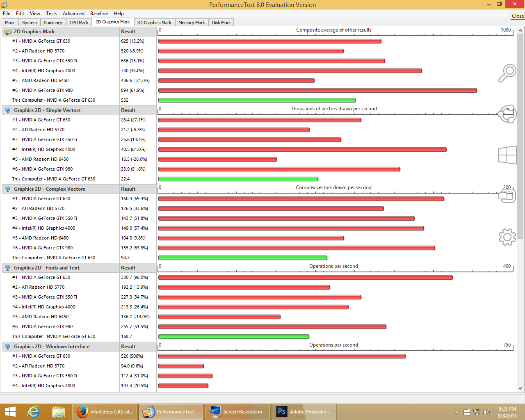Click the result value 740 (34.0%)
Screen dimensions: 525x420
(132, 71)
